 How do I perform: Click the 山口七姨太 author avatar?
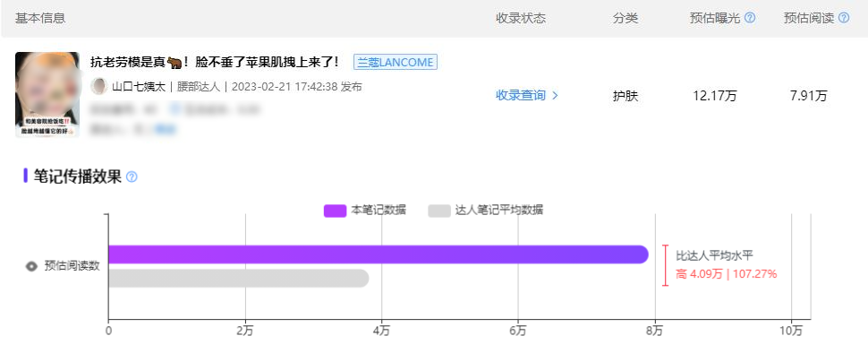pyautogui.click(x=99, y=86)
